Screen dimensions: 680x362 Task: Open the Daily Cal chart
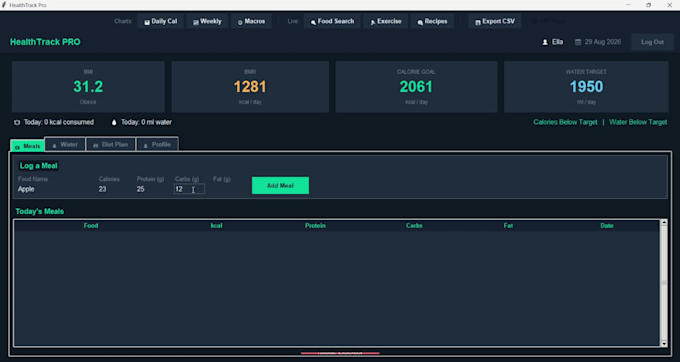(160, 21)
